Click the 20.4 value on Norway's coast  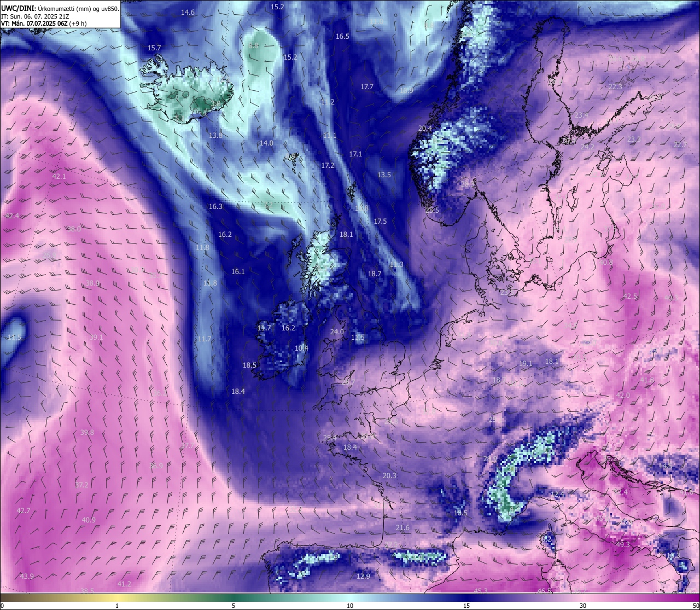point(425,128)
